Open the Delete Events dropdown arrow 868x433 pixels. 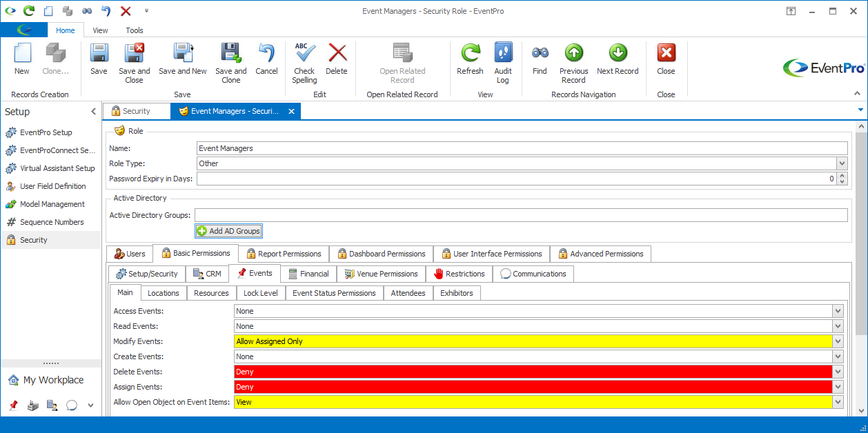pos(838,372)
